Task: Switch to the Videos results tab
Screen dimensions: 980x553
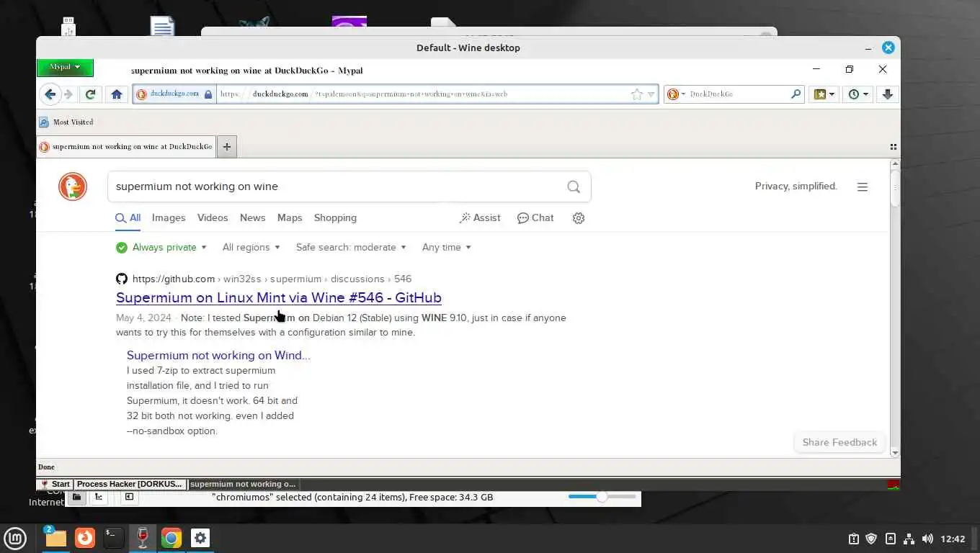Action: (x=213, y=217)
